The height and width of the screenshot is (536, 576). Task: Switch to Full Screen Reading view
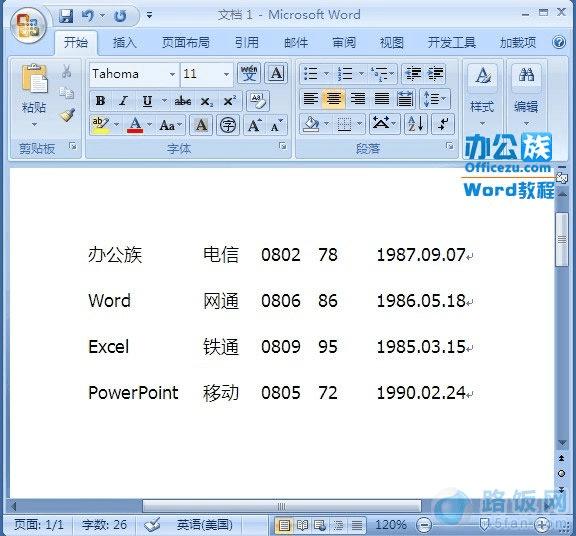click(x=302, y=525)
